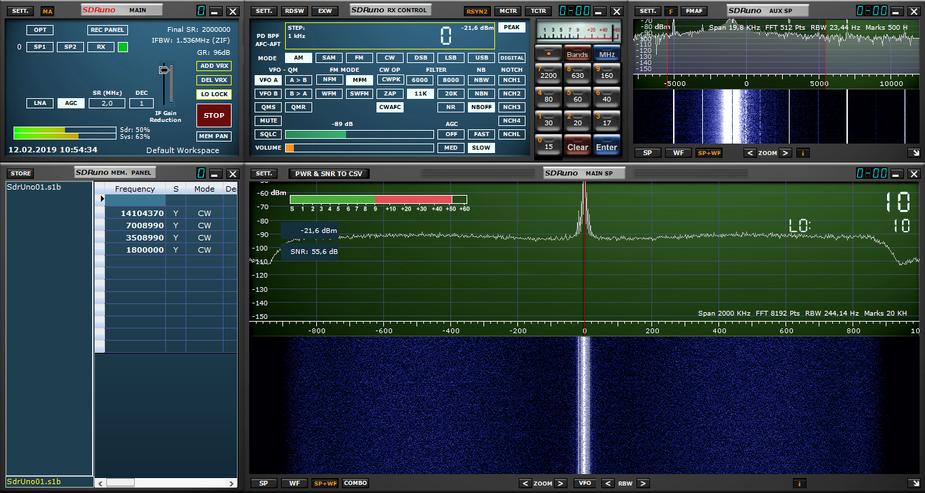This screenshot has height=493, width=925.
Task: Click the Clear key on keypad
Action: click(578, 146)
